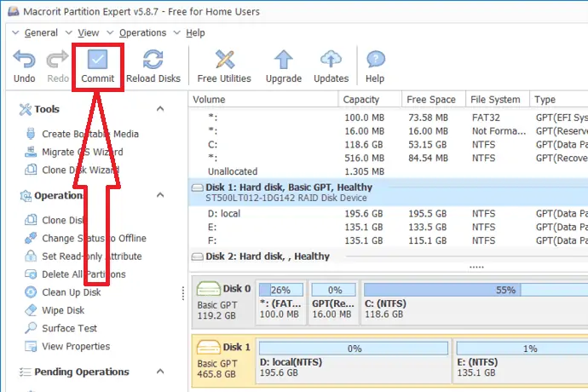Select Wipe Disk operation text

pos(63,310)
